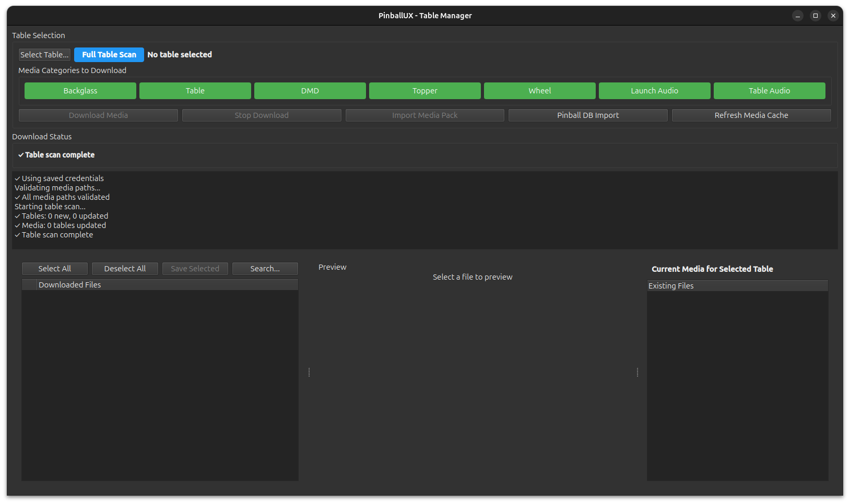This screenshot has height=504, width=850.
Task: Deselect all downloaded files
Action: pos(125,269)
